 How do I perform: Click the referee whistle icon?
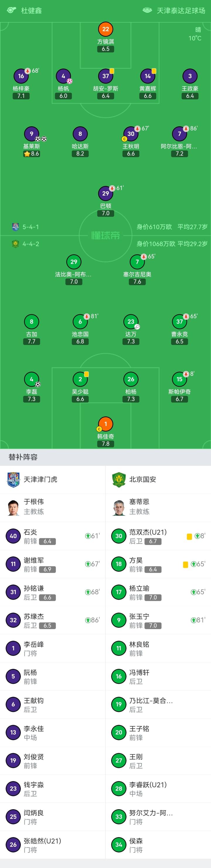(11, 10)
